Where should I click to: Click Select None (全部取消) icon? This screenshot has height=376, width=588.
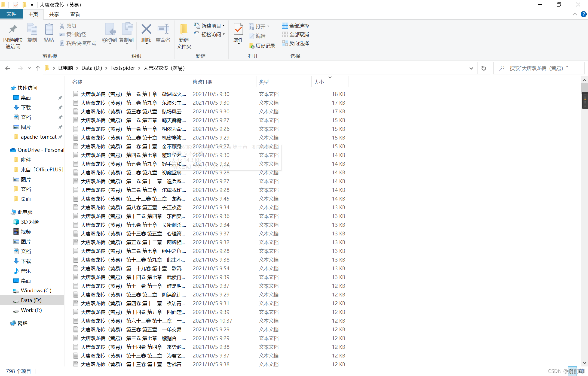pyautogui.click(x=285, y=34)
